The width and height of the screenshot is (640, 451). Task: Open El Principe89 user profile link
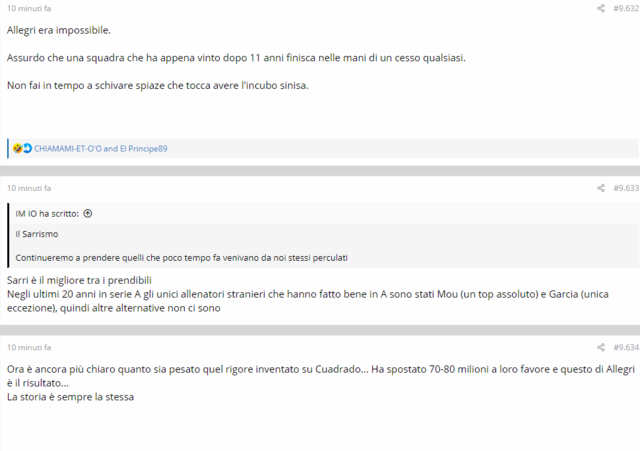click(144, 149)
